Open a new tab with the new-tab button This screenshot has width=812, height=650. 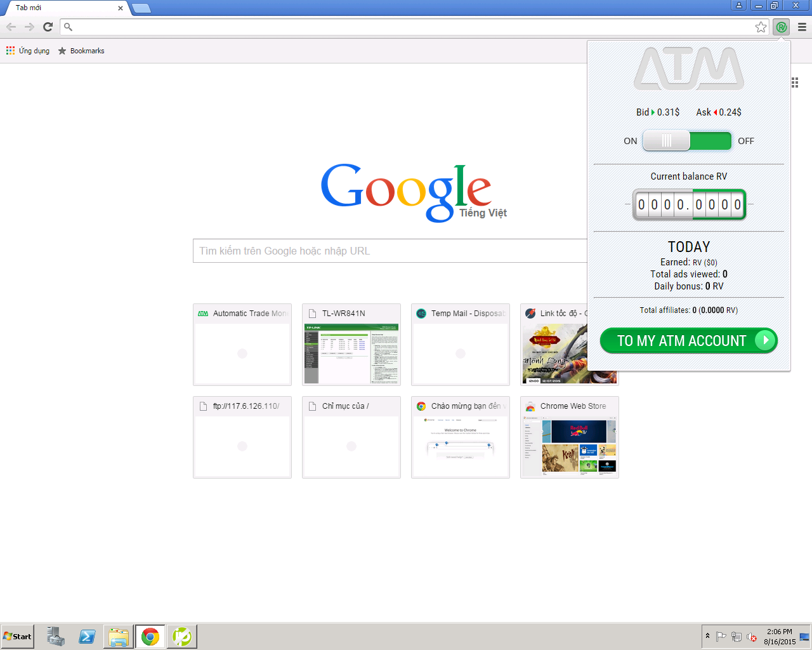[x=141, y=8]
